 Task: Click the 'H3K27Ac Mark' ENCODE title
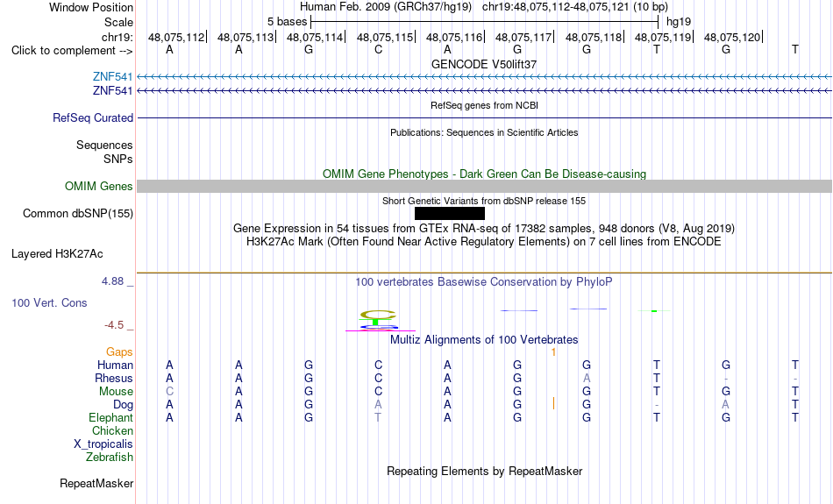click(x=484, y=242)
